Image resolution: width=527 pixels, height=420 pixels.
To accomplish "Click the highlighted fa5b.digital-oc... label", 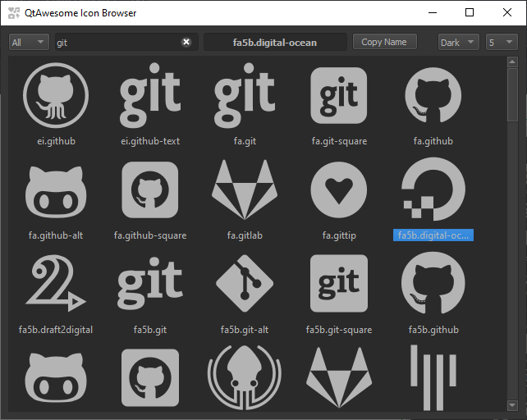I will point(433,235).
